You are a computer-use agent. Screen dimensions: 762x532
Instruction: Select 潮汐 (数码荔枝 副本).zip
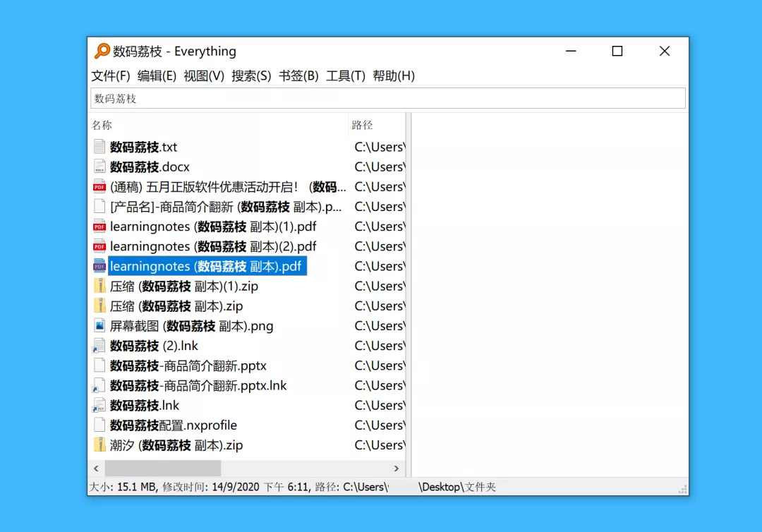tap(176, 445)
